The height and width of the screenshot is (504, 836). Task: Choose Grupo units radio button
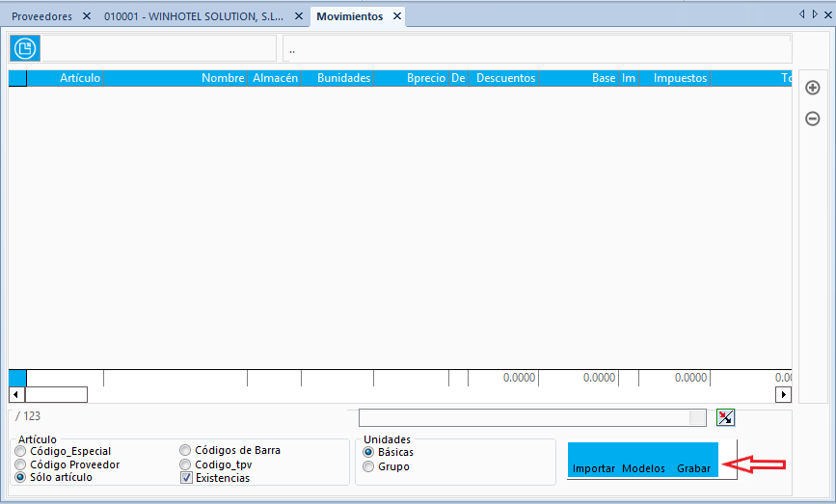pyautogui.click(x=368, y=466)
